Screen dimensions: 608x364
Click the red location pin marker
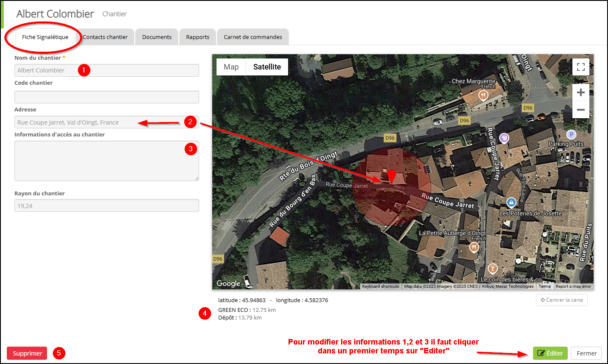(x=392, y=177)
